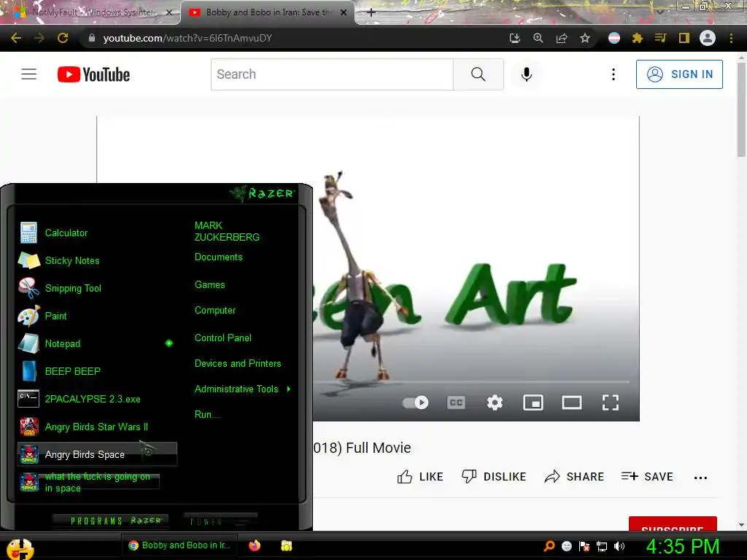The width and height of the screenshot is (747, 560).
Task: Open Firefox from the taskbar
Action: point(255,545)
